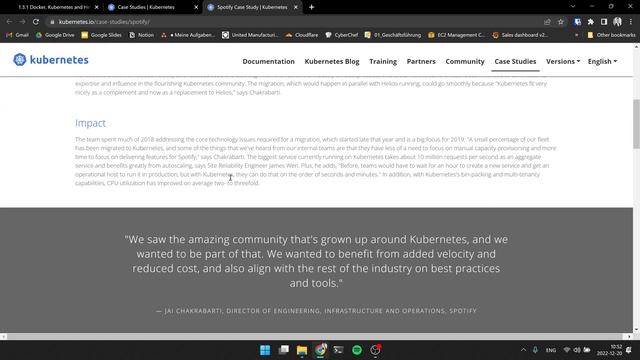Open the Chrome side panel icon

point(604,22)
